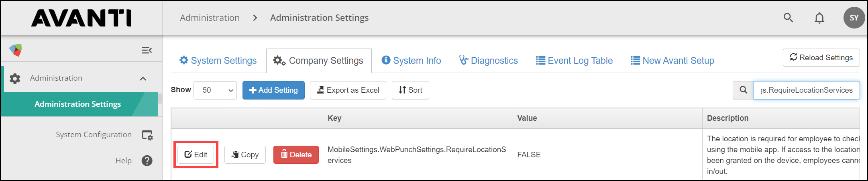Click in the settings search input field
This screenshot has height=181, width=868.
coord(806,90)
